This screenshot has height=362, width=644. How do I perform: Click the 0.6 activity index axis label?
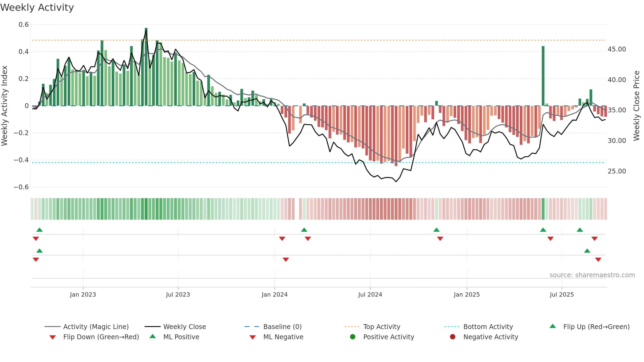tap(24, 25)
